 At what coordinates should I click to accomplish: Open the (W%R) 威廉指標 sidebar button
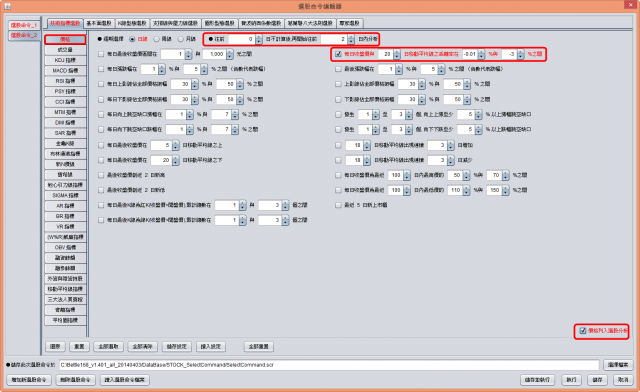tap(65, 237)
